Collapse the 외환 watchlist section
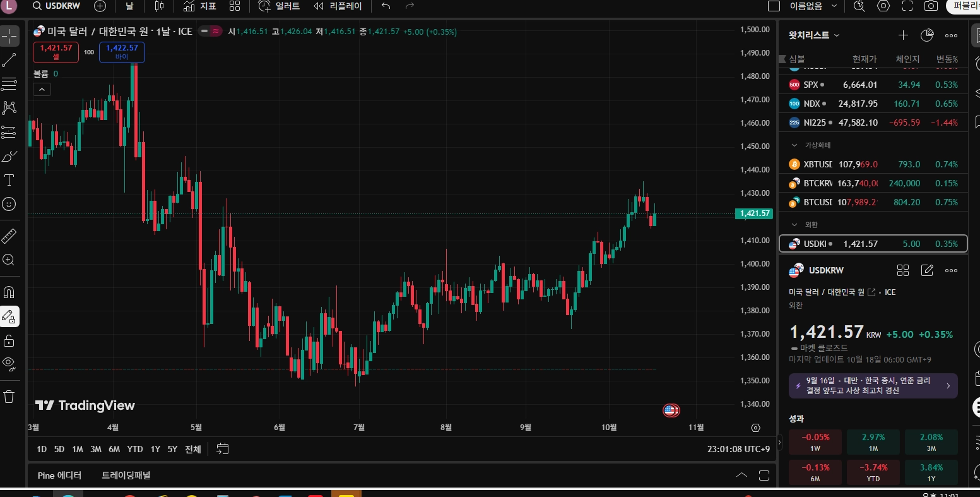 click(x=794, y=224)
